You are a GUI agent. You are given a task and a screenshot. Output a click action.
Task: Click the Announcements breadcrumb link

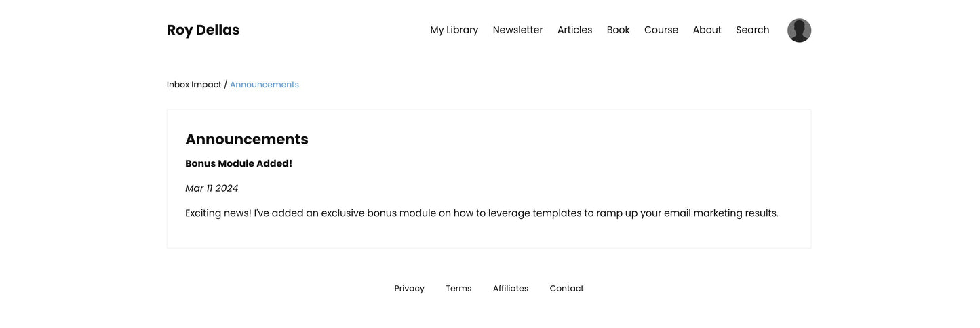[x=264, y=85]
